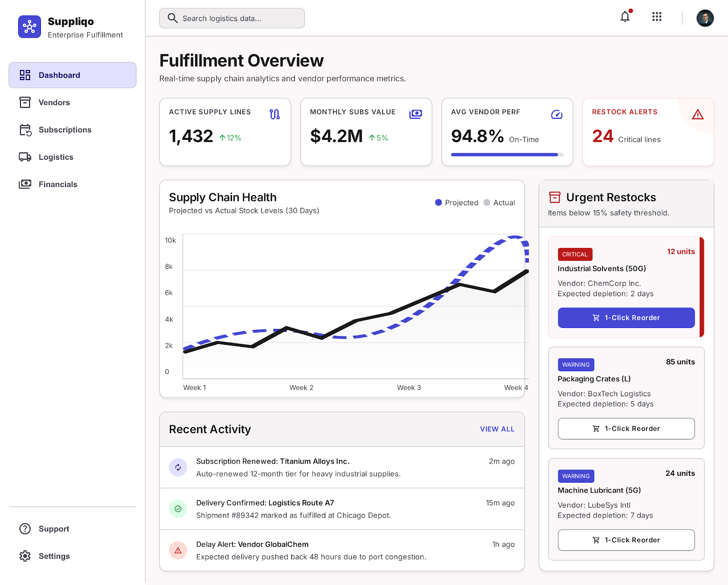Click the Dashboard grid icon in sidebar
The width and height of the screenshot is (728, 585).
[25, 75]
